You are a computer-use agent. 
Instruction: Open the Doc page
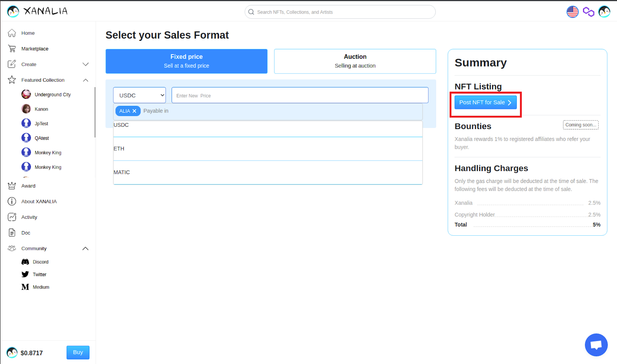(26, 233)
